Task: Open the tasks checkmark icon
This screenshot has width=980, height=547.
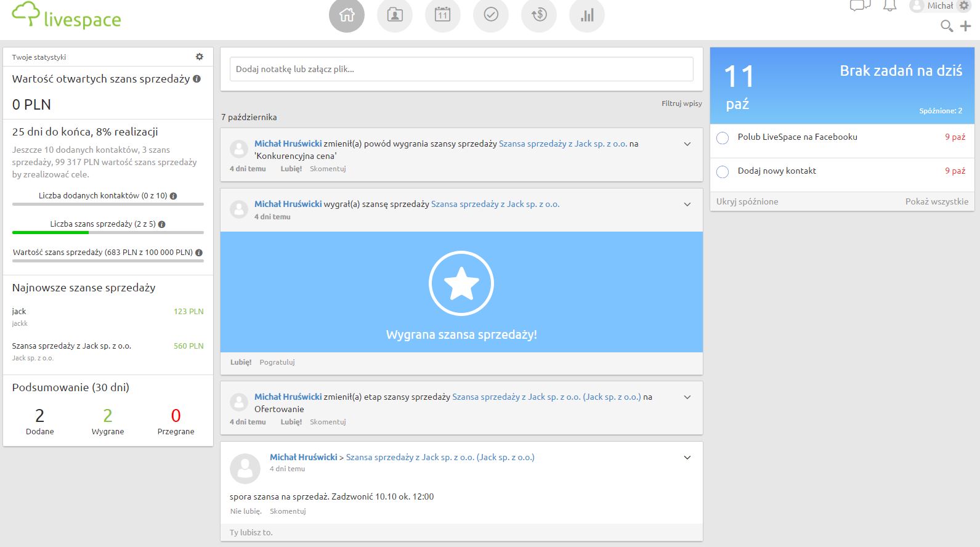Action: click(x=491, y=15)
